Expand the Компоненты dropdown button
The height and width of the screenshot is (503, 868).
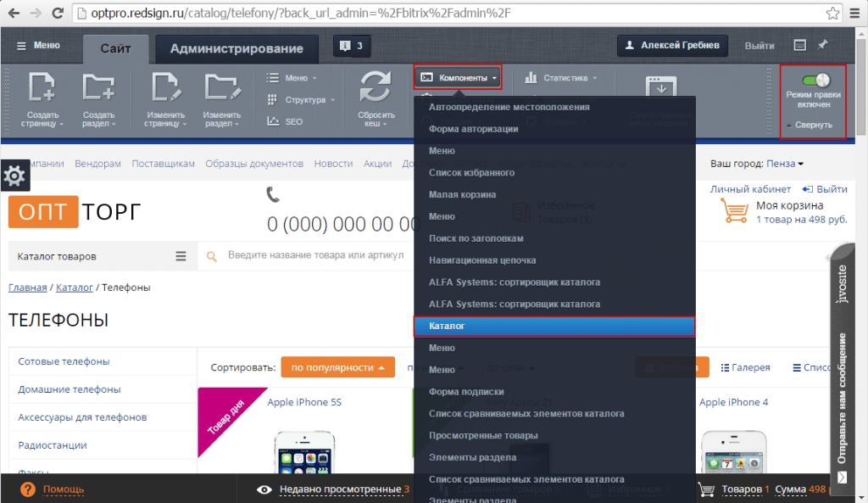tap(458, 78)
